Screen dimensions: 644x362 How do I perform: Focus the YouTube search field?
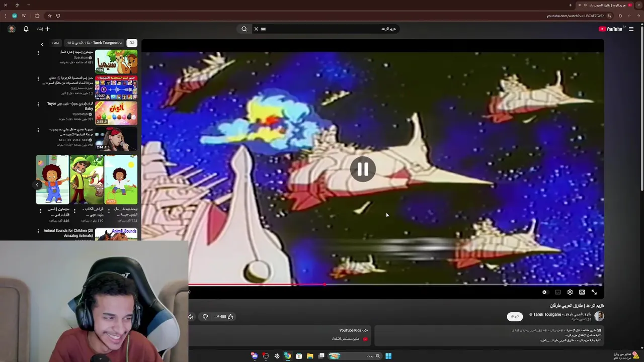coord(330,29)
